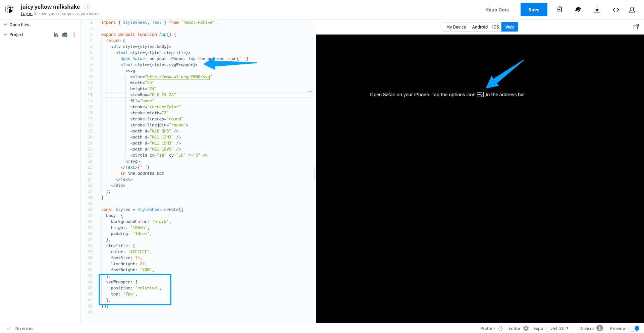Open the user account icon

coord(632,9)
